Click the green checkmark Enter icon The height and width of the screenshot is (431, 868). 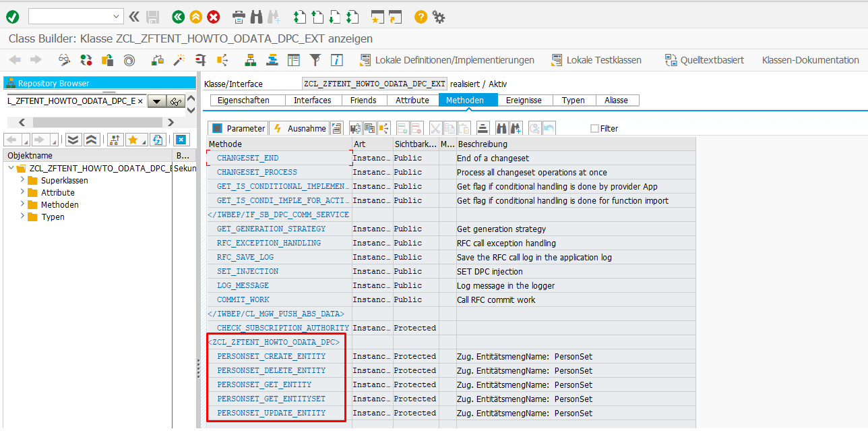[13, 17]
